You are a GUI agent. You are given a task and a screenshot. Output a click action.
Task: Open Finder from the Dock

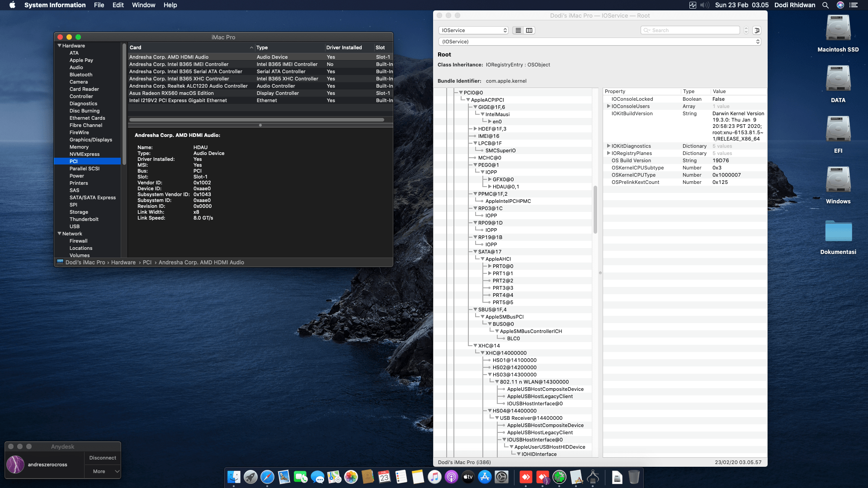click(x=234, y=477)
